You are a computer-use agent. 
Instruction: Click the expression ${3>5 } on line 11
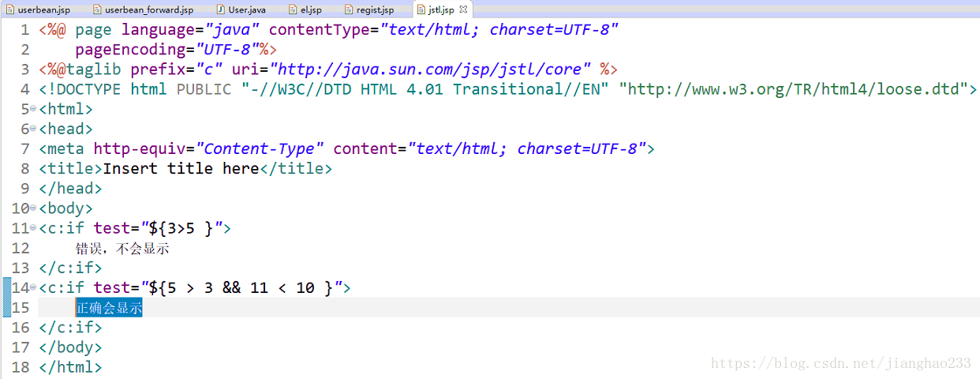181,229
